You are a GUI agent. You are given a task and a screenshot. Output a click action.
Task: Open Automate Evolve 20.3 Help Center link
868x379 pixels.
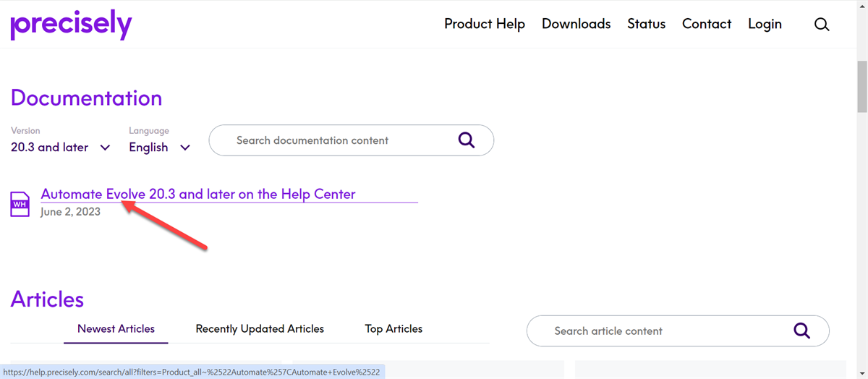(198, 194)
